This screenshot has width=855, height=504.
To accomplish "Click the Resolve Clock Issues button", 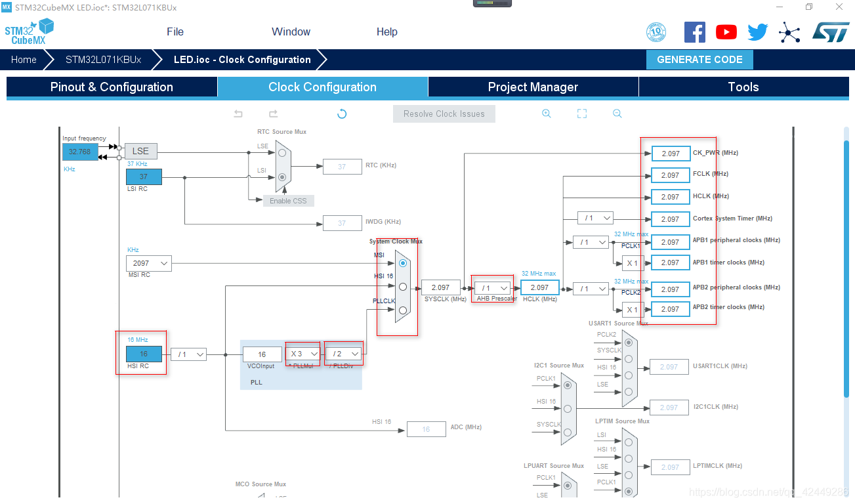I will (x=444, y=114).
